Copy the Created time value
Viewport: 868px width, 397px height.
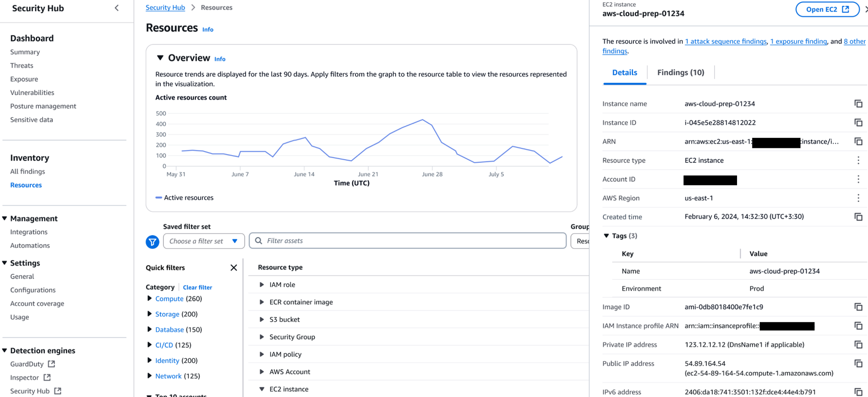click(x=858, y=217)
